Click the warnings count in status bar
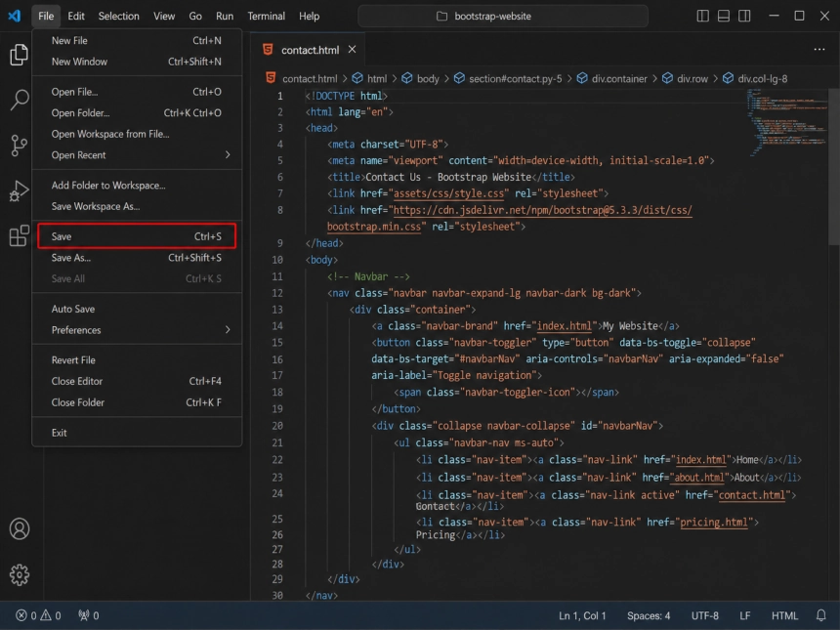This screenshot has width=840, height=630. click(51, 615)
